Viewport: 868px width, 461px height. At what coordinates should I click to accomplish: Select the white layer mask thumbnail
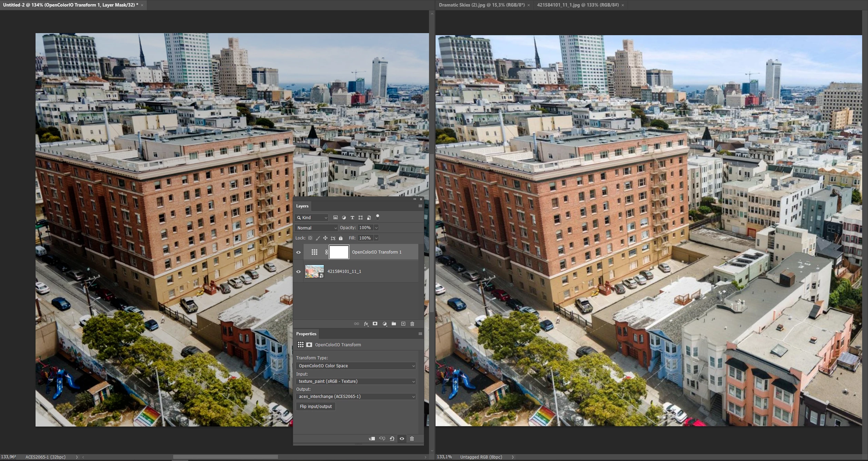[x=339, y=252]
